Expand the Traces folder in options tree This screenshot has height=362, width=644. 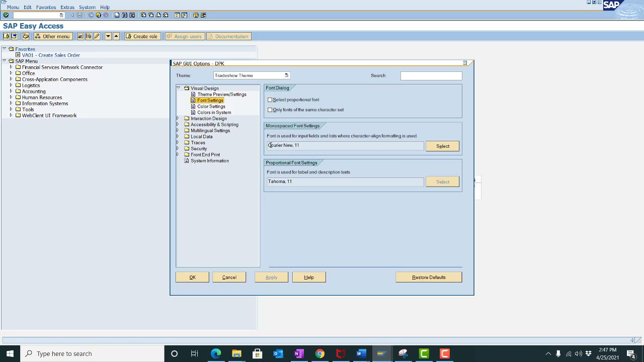point(178,143)
